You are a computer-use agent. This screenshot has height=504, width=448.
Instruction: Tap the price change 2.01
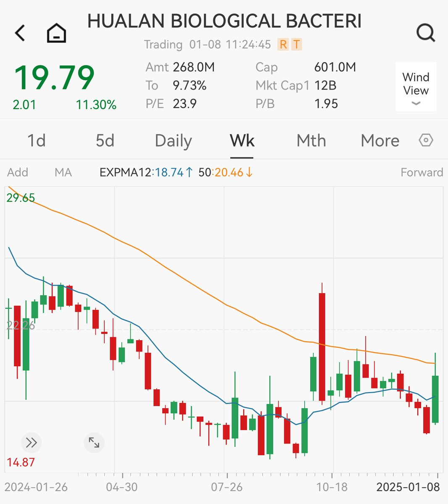(x=24, y=105)
